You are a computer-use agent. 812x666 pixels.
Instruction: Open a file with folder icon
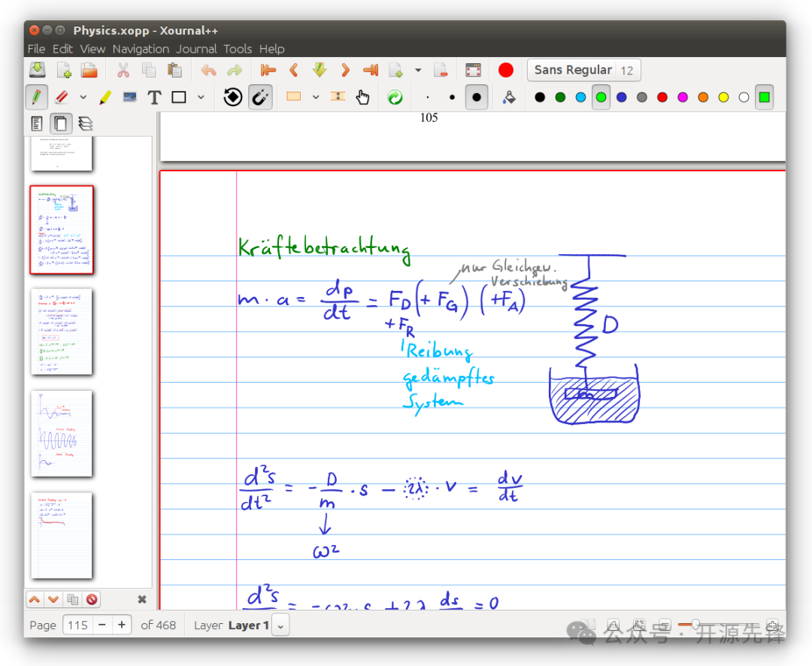click(x=89, y=70)
